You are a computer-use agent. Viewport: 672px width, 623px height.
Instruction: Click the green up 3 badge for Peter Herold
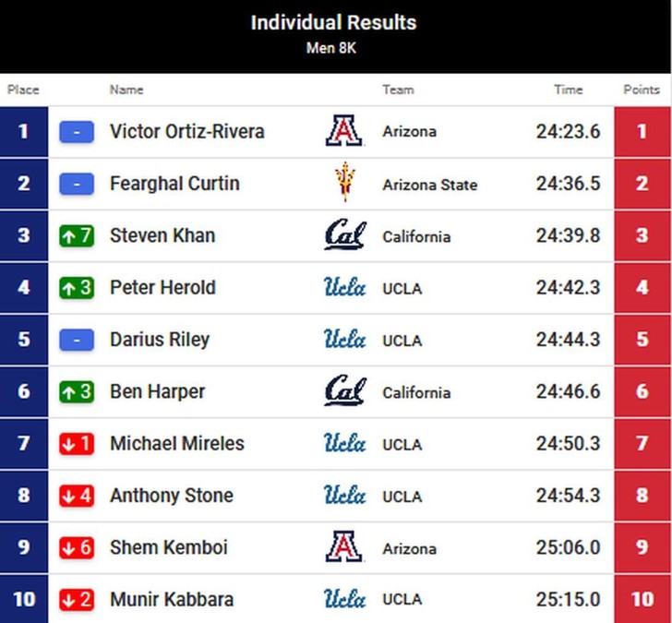pos(77,288)
